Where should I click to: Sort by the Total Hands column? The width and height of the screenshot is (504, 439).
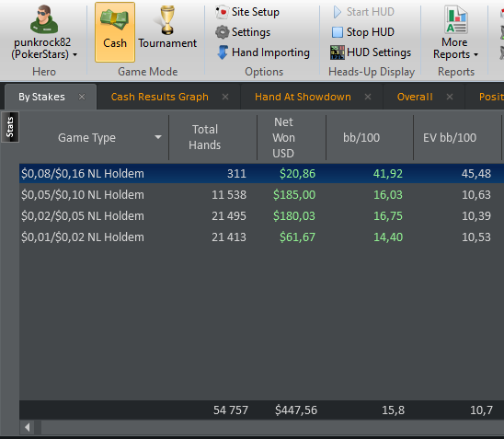205,137
